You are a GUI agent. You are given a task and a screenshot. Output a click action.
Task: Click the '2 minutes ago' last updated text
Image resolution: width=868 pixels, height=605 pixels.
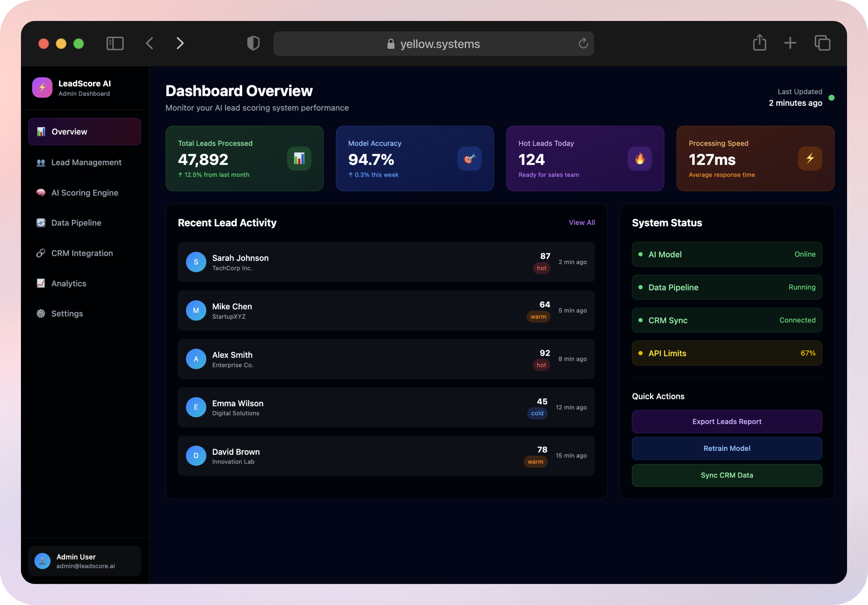click(x=796, y=103)
